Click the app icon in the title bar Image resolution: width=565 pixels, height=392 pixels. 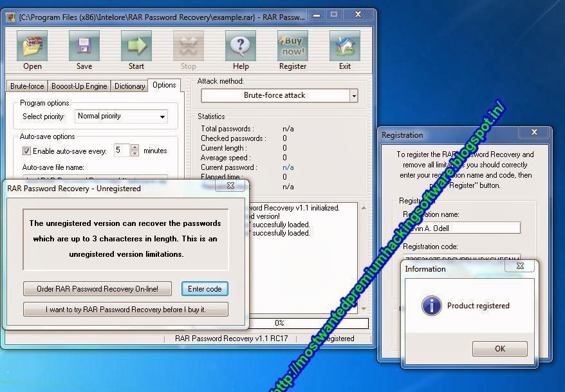tap(10, 17)
